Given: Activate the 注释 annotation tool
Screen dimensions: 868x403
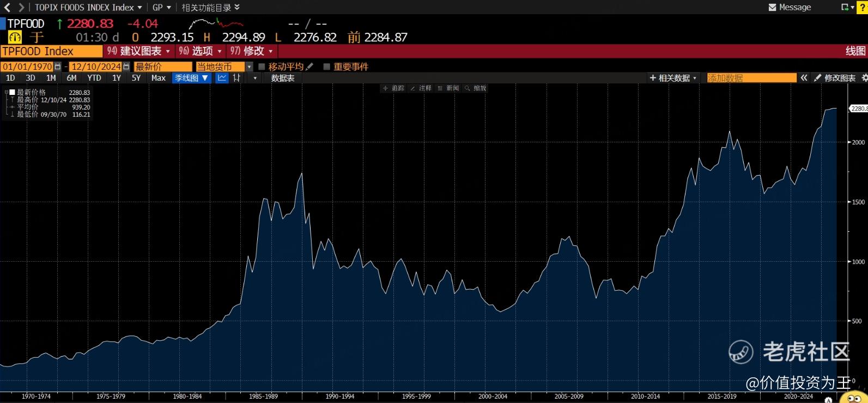Looking at the screenshot, I should tap(421, 88).
